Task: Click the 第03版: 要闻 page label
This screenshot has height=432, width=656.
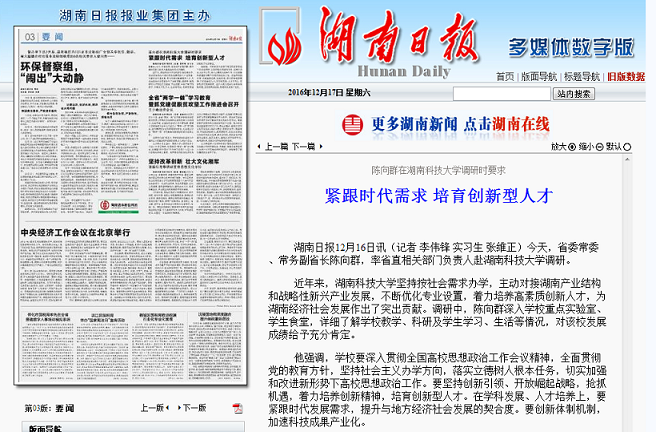Action: pyautogui.click(x=49, y=408)
